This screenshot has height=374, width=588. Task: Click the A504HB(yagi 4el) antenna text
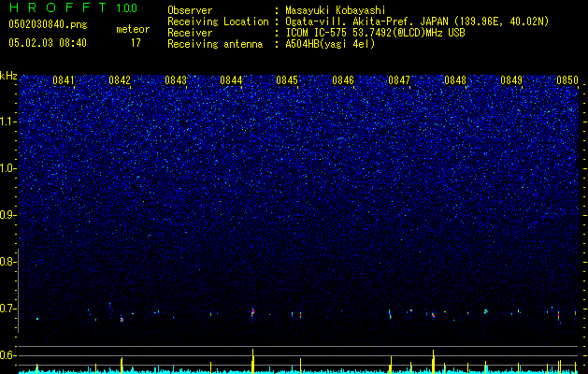(330, 44)
